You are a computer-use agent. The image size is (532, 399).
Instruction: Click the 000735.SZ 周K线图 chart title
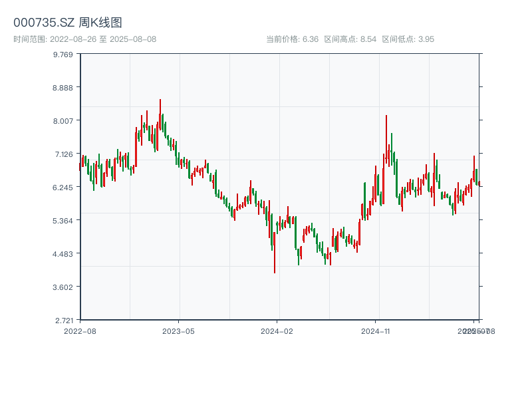[x=68, y=23]
